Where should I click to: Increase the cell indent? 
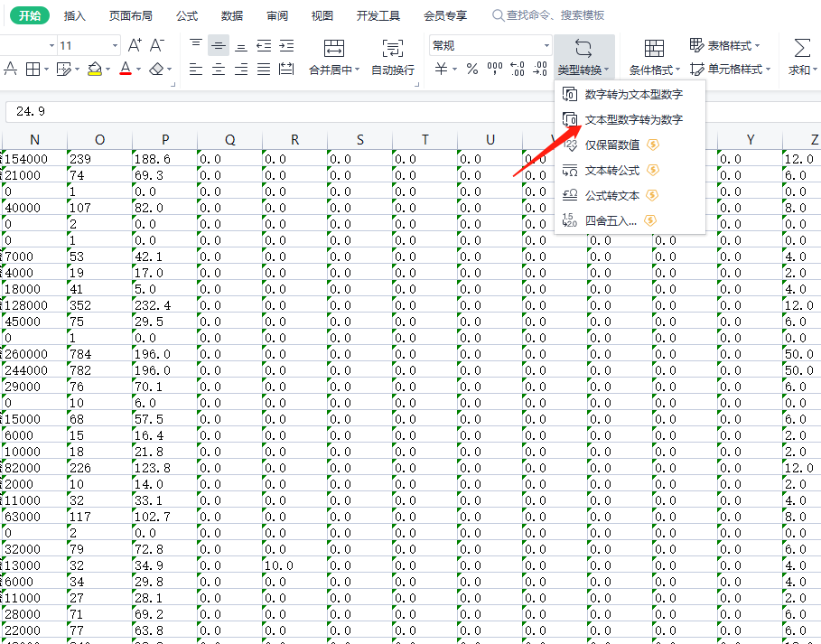286,46
